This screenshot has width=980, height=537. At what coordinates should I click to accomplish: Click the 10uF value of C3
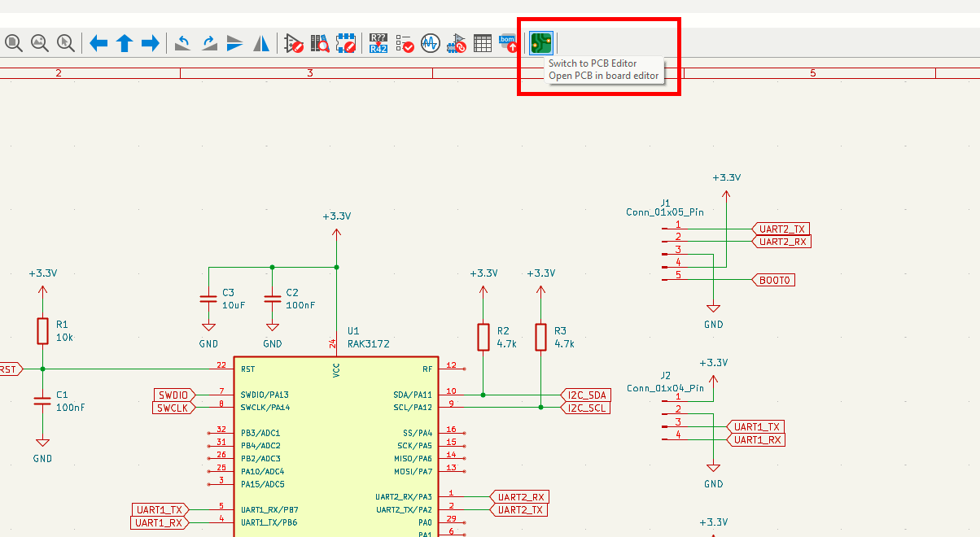[x=233, y=305]
